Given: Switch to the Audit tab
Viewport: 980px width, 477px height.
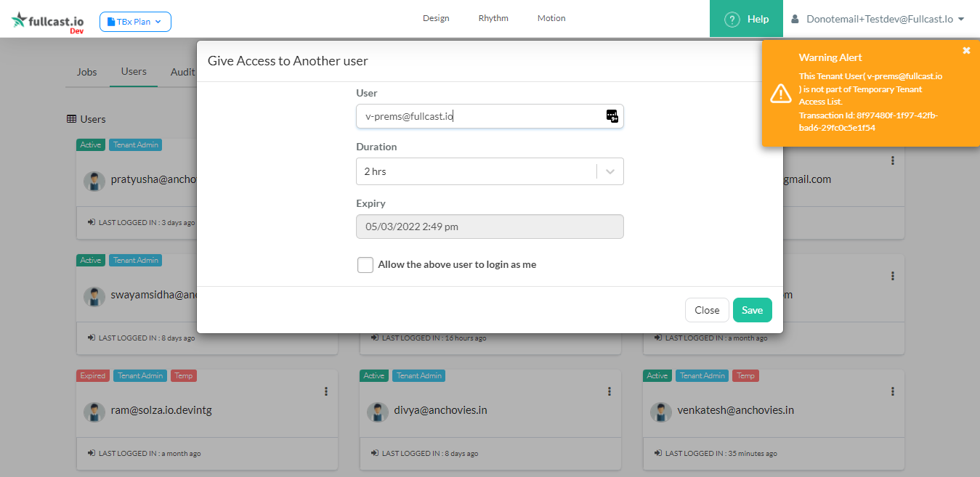Looking at the screenshot, I should [182, 72].
